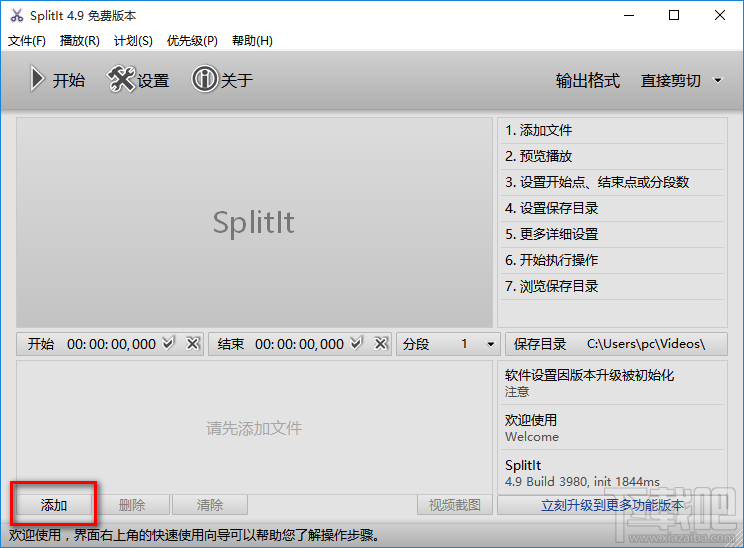Click the 软件设置因版本升级被初始化 notice
744x548 pixels.
(x=612, y=383)
